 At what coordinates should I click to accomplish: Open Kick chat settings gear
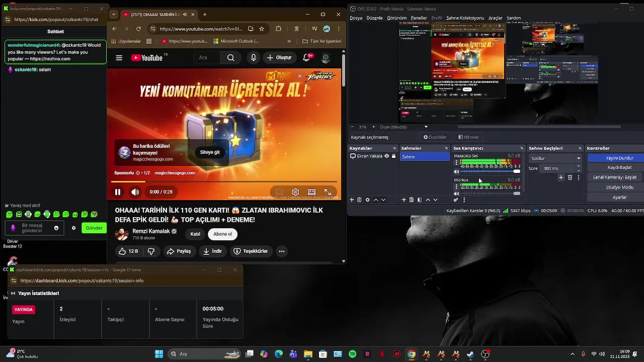click(73, 228)
